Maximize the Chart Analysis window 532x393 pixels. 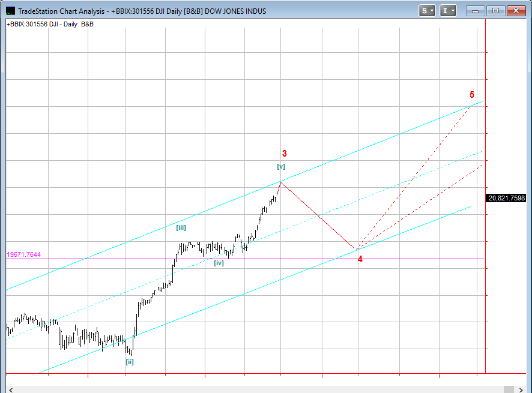coord(495,11)
